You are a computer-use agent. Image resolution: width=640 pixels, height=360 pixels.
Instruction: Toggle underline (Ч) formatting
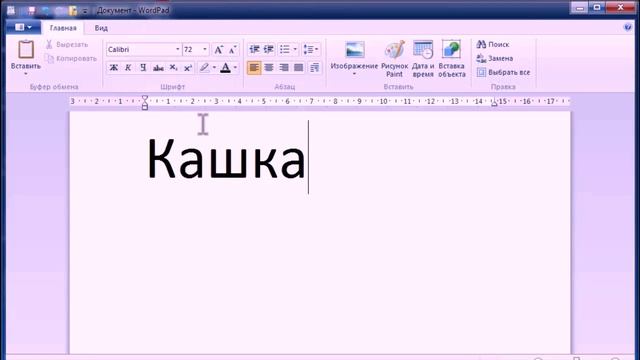143,68
